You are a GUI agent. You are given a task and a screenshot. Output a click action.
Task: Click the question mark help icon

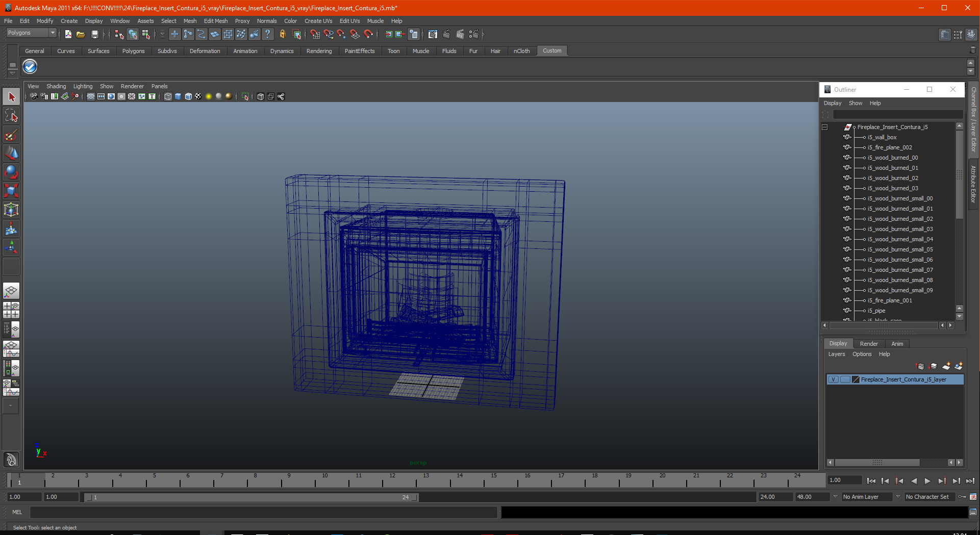(267, 34)
